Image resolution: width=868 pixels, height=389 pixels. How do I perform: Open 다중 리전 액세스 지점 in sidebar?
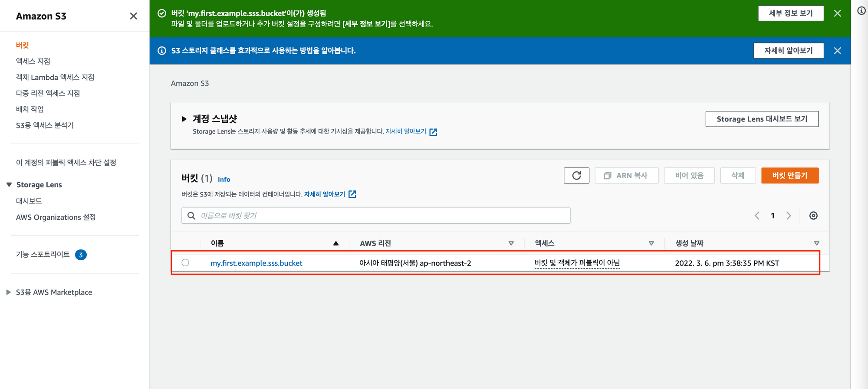[x=48, y=93]
